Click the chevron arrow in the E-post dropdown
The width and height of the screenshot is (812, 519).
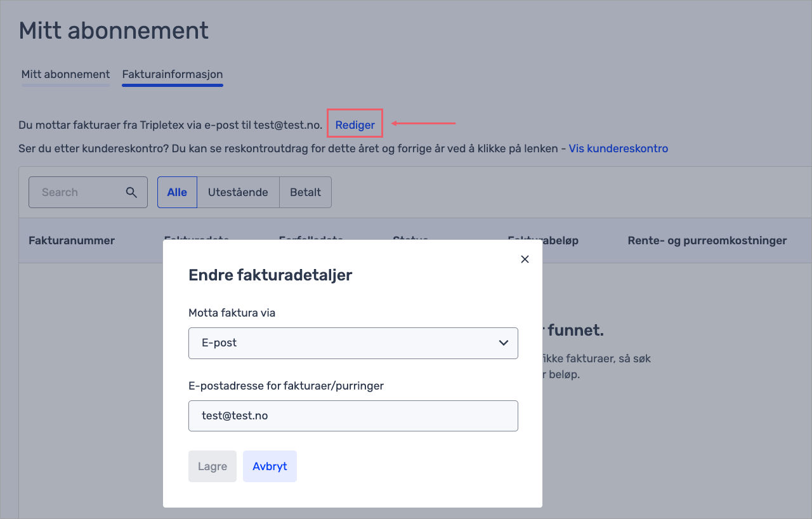504,343
